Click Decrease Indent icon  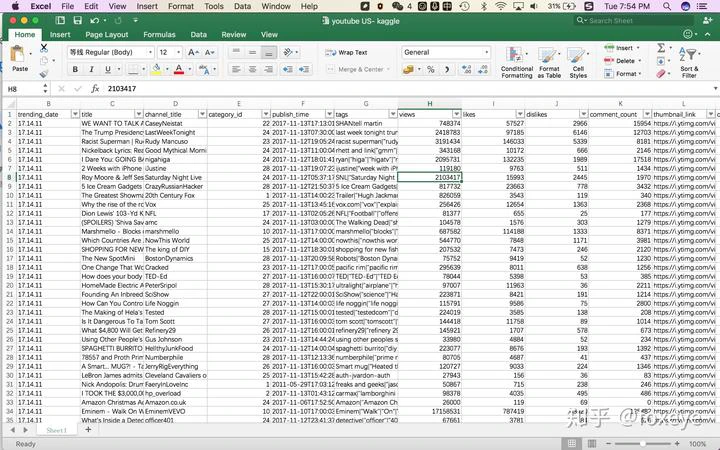(287, 69)
